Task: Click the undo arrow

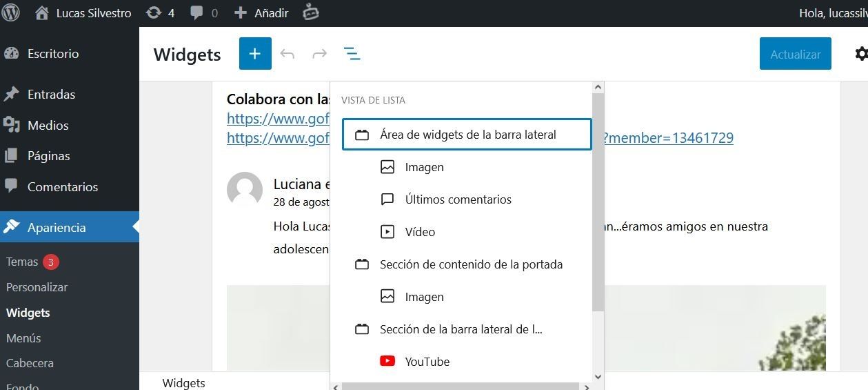Action: coord(287,54)
